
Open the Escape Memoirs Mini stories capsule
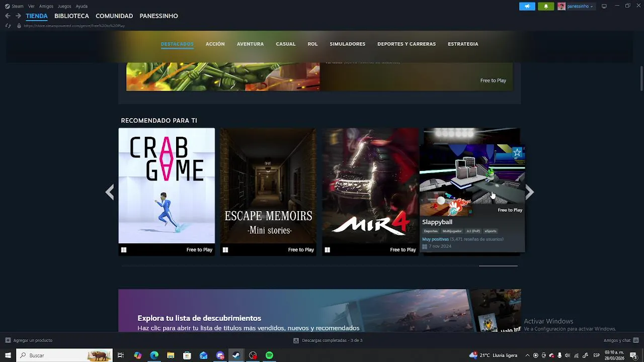click(268, 186)
